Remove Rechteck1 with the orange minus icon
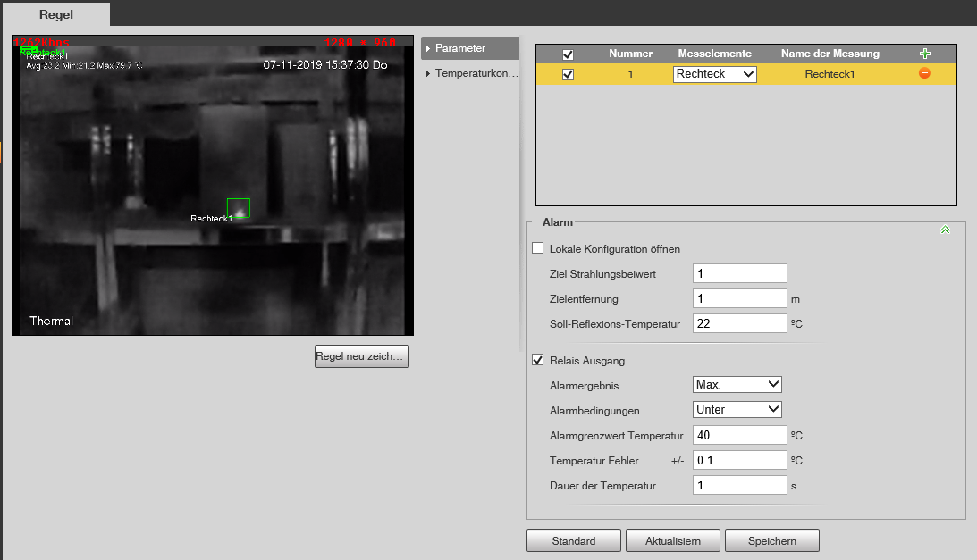Viewport: 977px width, 560px height. tap(924, 73)
